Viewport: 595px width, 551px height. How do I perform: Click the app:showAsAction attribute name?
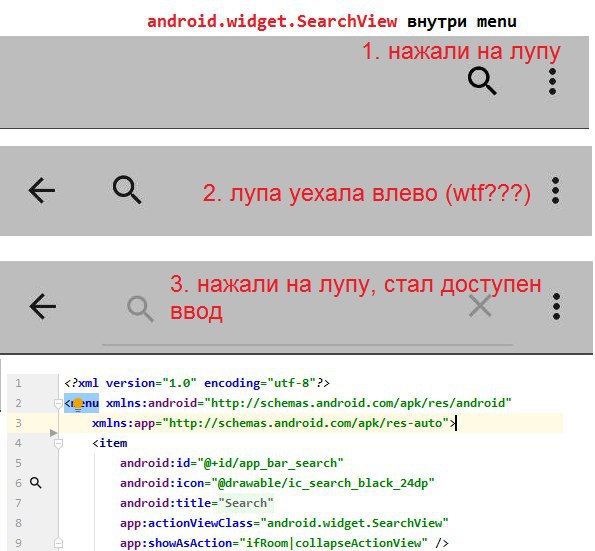176,543
